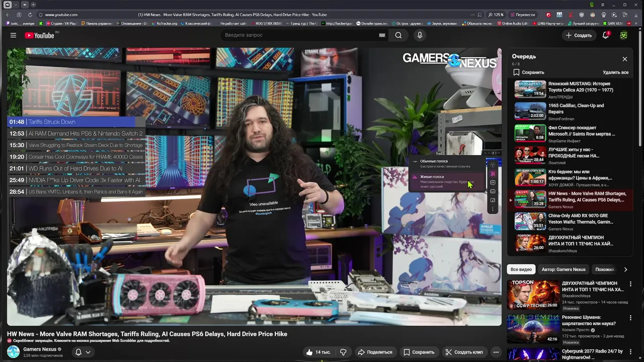Click Создать клип button
Screen dimensions: 644x362
(x=464, y=352)
